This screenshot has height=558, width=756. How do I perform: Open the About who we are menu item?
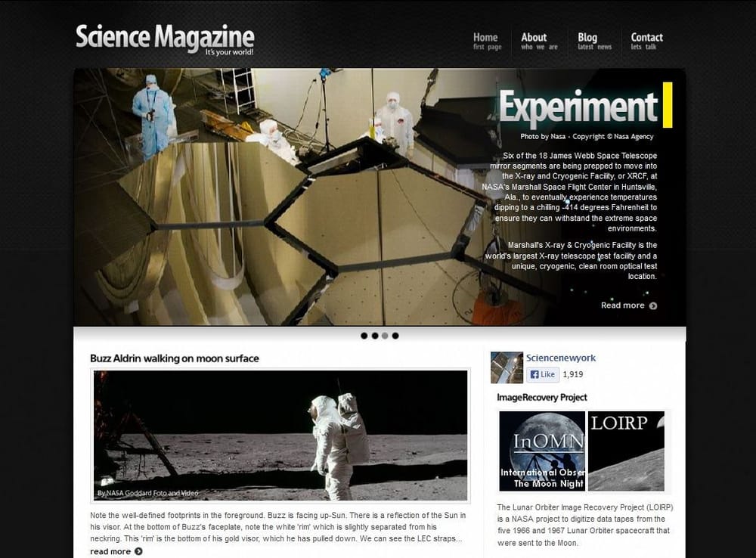(x=539, y=41)
